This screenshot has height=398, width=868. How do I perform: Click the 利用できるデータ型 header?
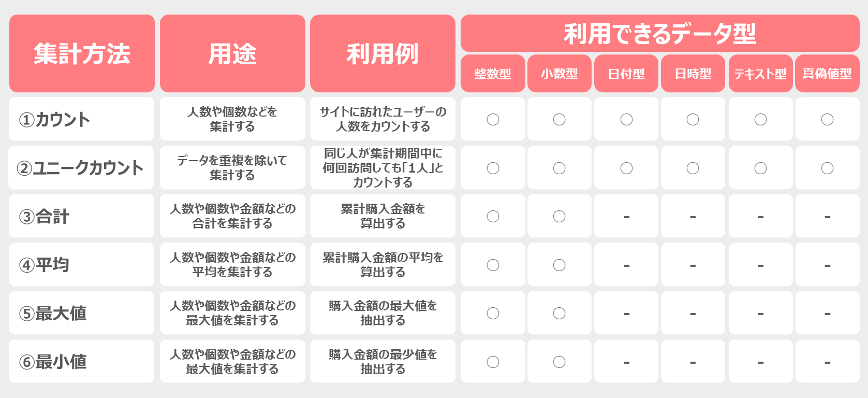(x=660, y=33)
